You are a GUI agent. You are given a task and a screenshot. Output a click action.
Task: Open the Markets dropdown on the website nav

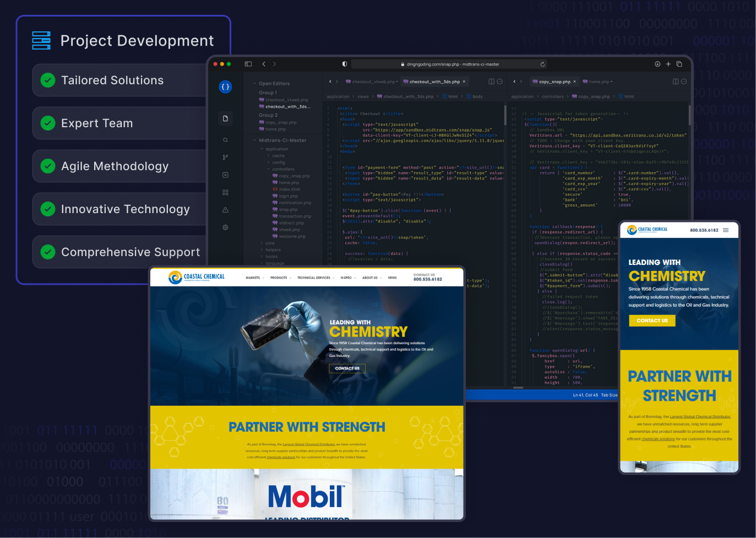255,278
